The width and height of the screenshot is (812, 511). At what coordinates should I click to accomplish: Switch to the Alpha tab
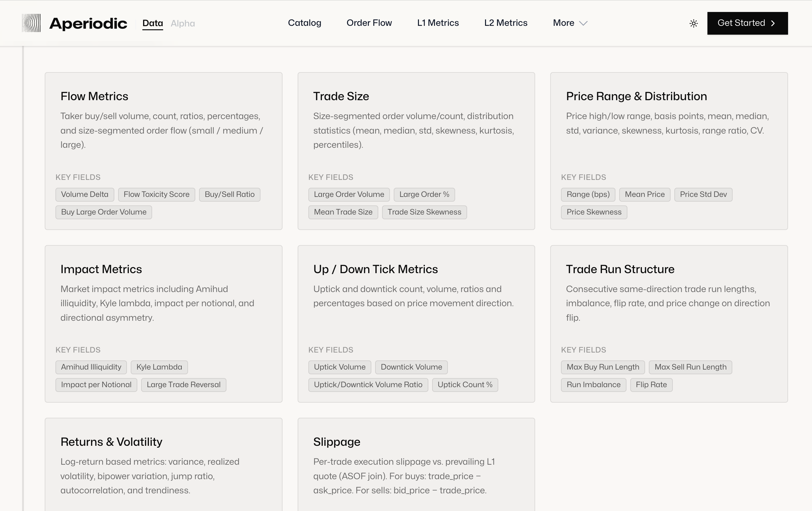coord(182,23)
